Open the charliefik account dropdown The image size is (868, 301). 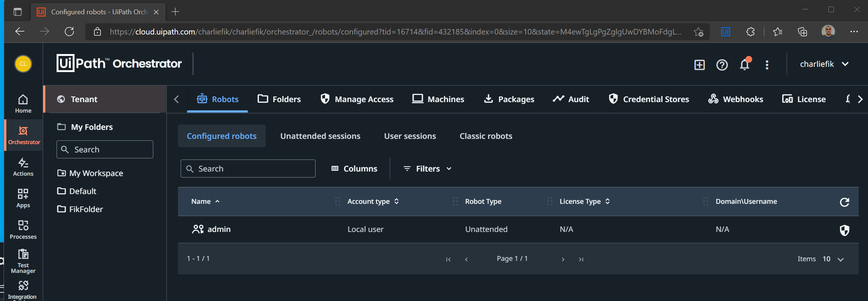point(824,64)
